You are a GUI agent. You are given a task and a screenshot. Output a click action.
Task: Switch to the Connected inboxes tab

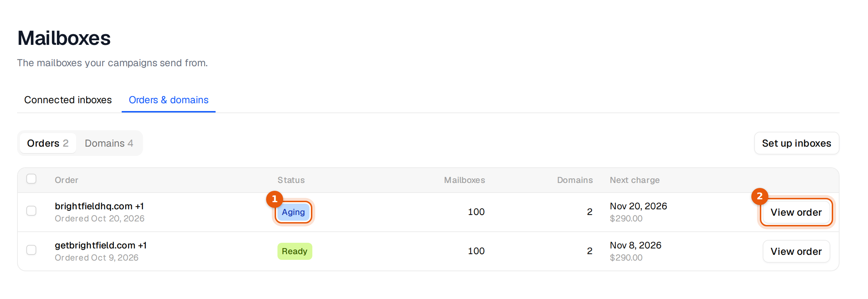pos(68,100)
